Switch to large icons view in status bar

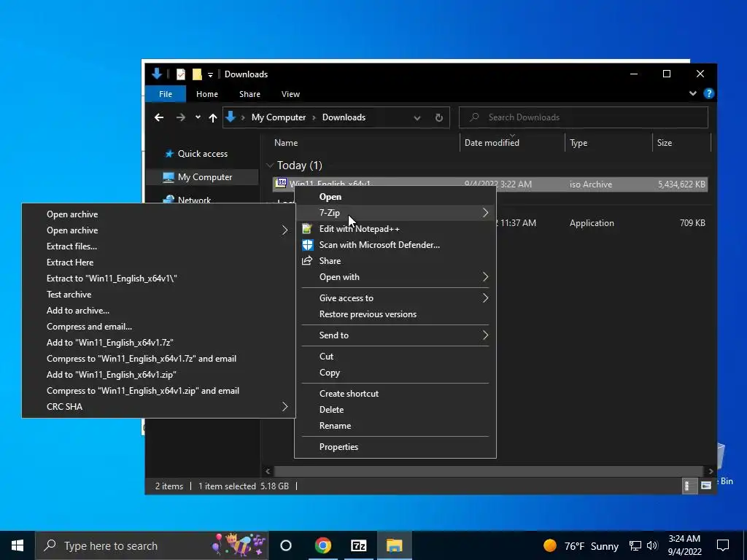pyautogui.click(x=706, y=486)
